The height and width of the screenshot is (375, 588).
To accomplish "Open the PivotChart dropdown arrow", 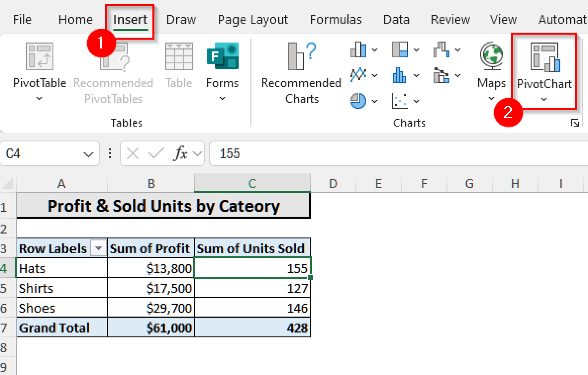I will pyautogui.click(x=543, y=99).
